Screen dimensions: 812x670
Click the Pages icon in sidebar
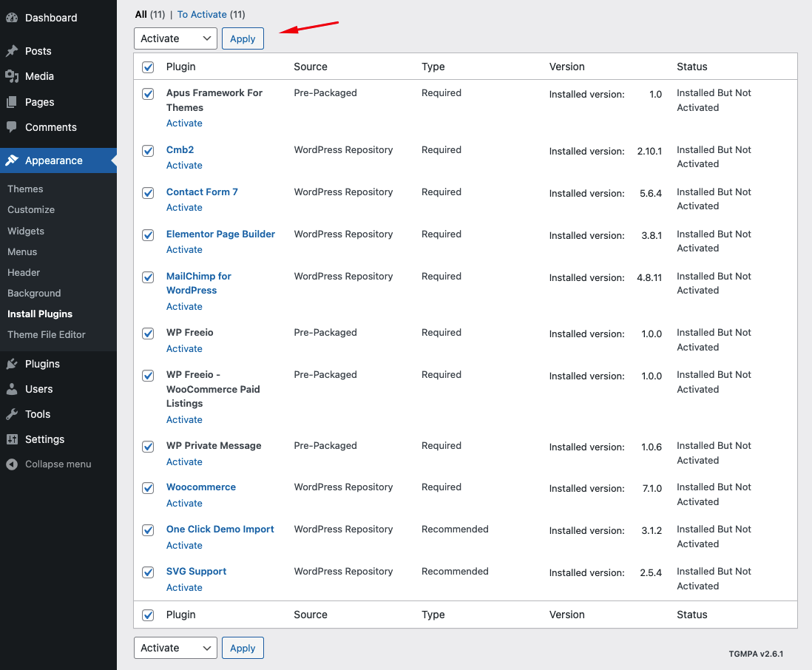click(x=12, y=102)
